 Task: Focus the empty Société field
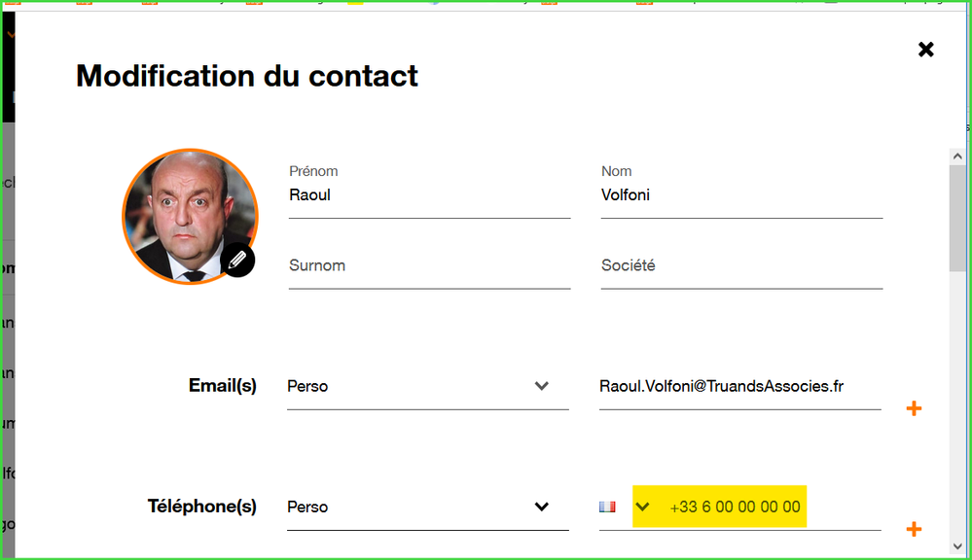pos(740,266)
